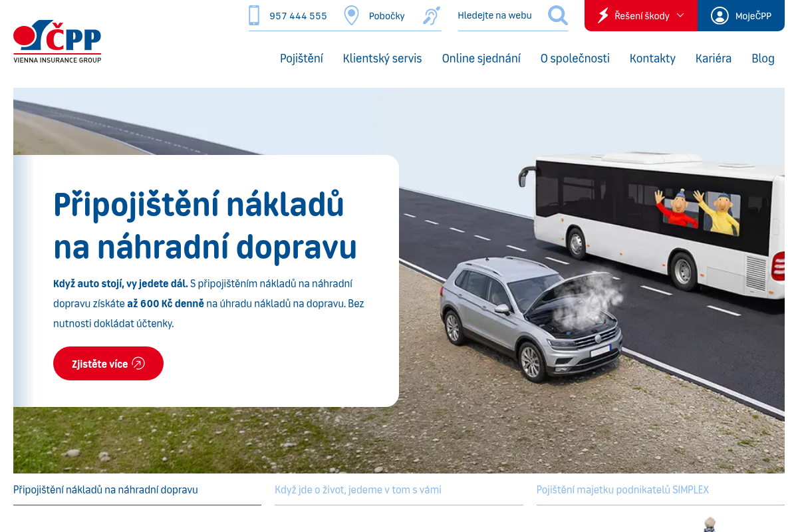Expand the Řešení škody dropdown chevron
This screenshot has width=798, height=532.
[680, 15]
